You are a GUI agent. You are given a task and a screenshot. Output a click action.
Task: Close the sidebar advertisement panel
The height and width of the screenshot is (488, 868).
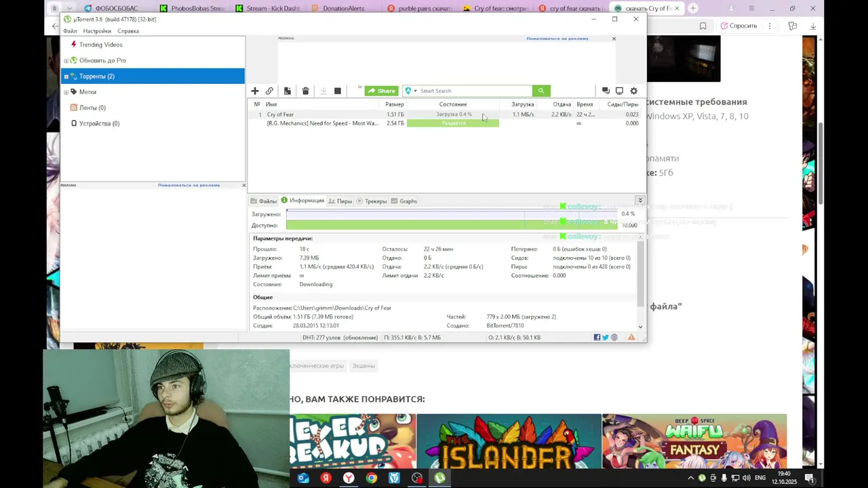pos(243,185)
